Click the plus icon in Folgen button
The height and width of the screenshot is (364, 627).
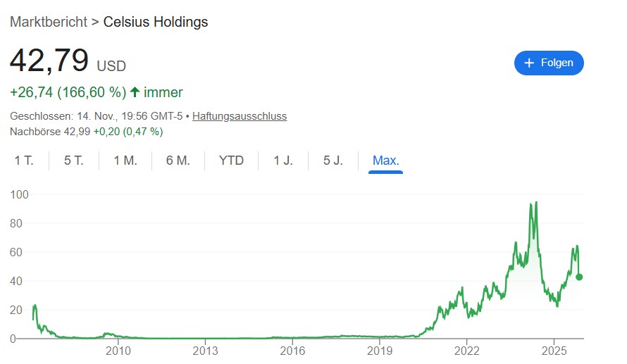pos(530,63)
